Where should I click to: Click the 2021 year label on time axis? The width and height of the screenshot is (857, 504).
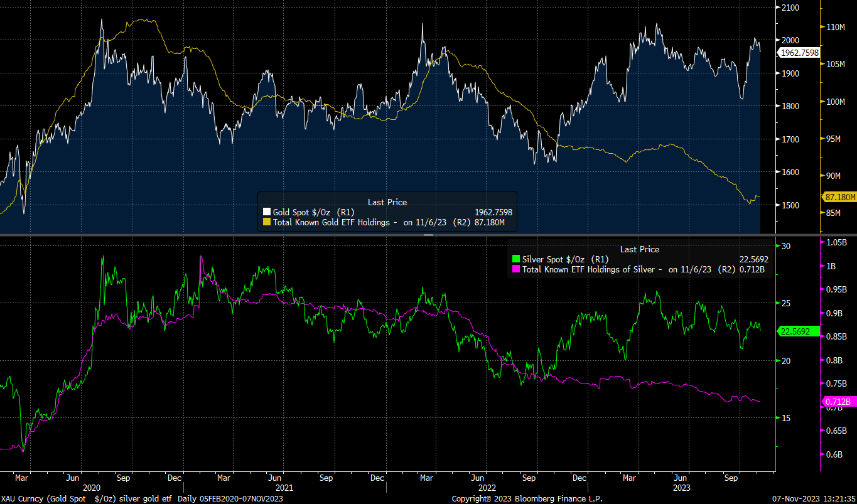point(284,488)
